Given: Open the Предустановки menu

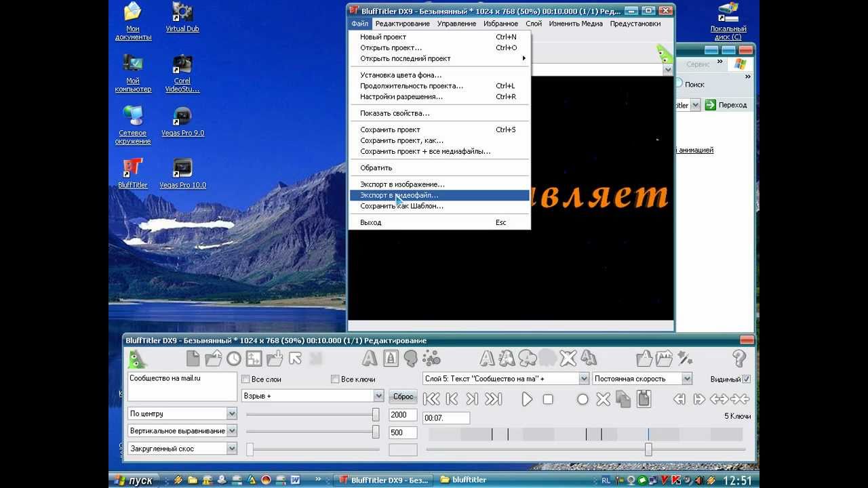Looking at the screenshot, I should coord(635,24).
